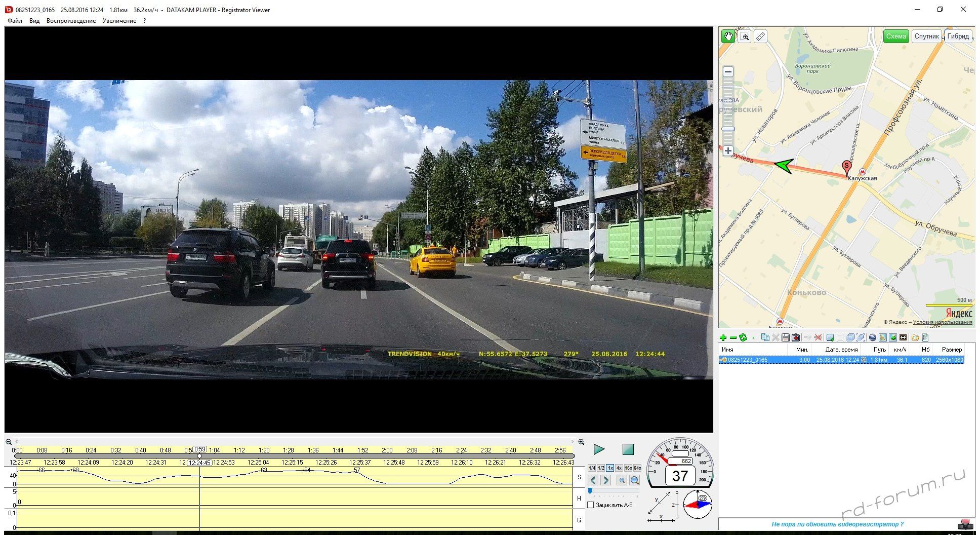
Task: Set playback speed to 1x
Action: (610, 468)
